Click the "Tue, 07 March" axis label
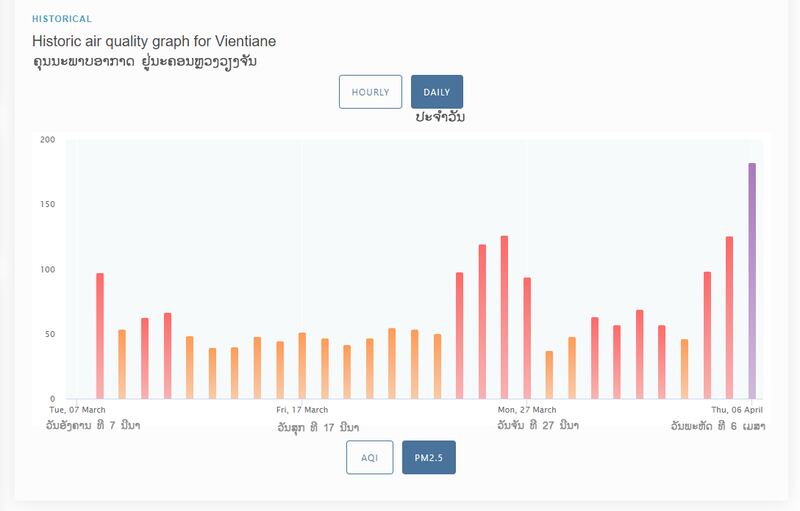This screenshot has width=800, height=511. [x=78, y=410]
